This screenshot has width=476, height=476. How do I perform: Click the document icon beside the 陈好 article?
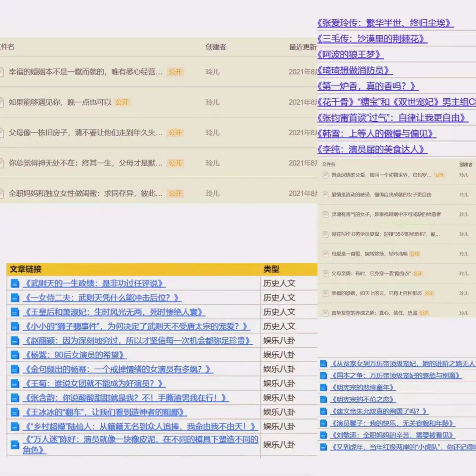[x=15, y=445]
